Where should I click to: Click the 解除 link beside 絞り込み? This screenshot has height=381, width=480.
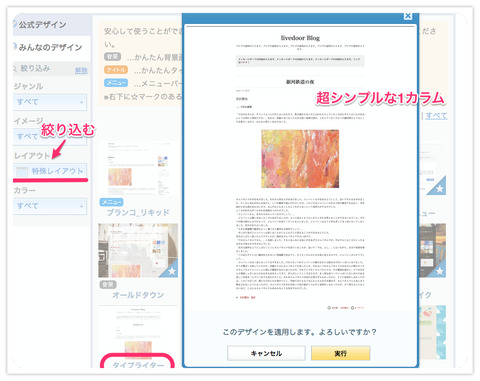point(81,70)
